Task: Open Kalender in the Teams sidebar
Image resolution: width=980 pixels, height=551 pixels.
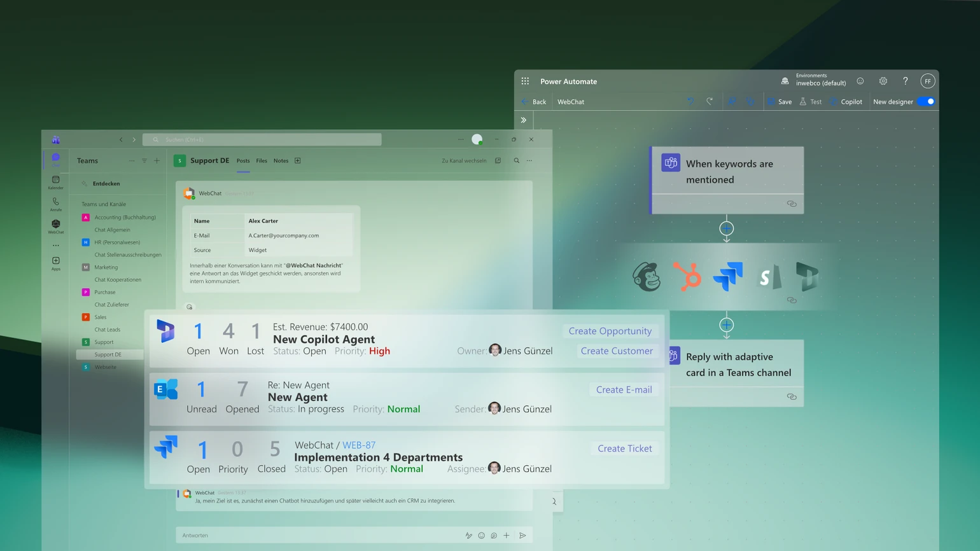Action: [x=55, y=183]
